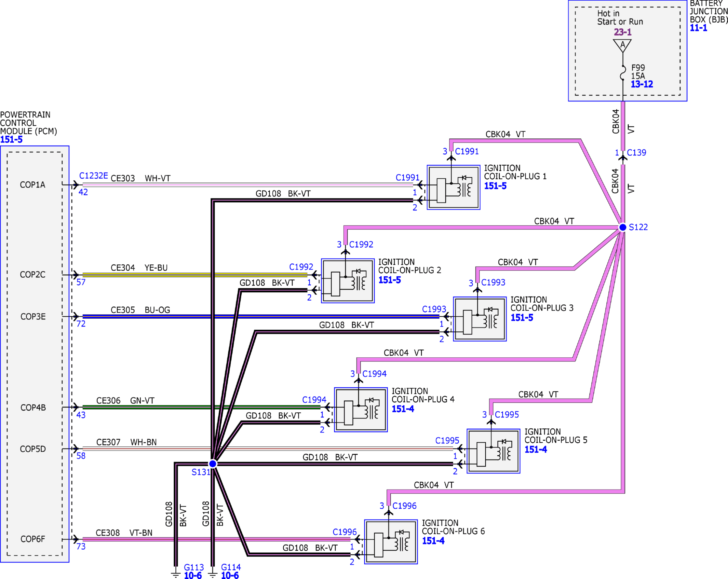Click the CE303 WH-VT wire label
Screen dimensions: 728x579
(140, 178)
